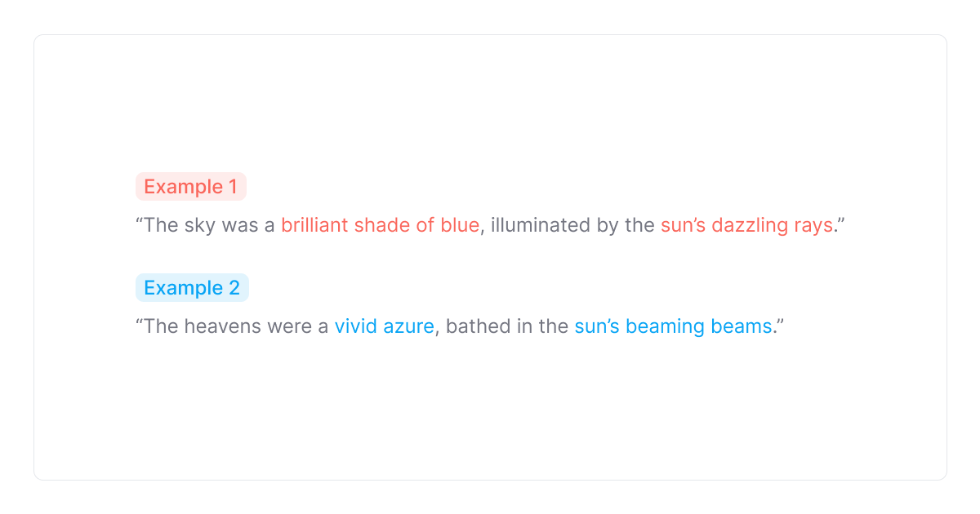Click the red "Example 1" label badge
The image size is (980, 514).
pyautogui.click(x=190, y=187)
